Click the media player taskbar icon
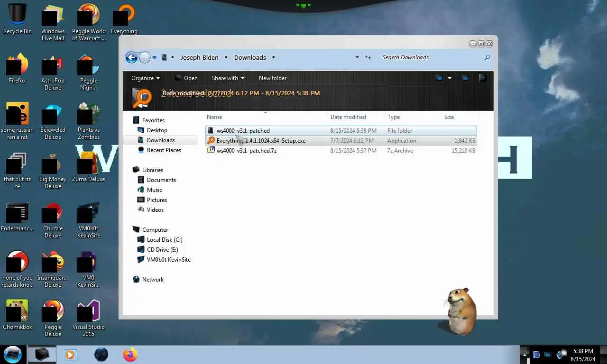The height and width of the screenshot is (364, 607). (71, 355)
